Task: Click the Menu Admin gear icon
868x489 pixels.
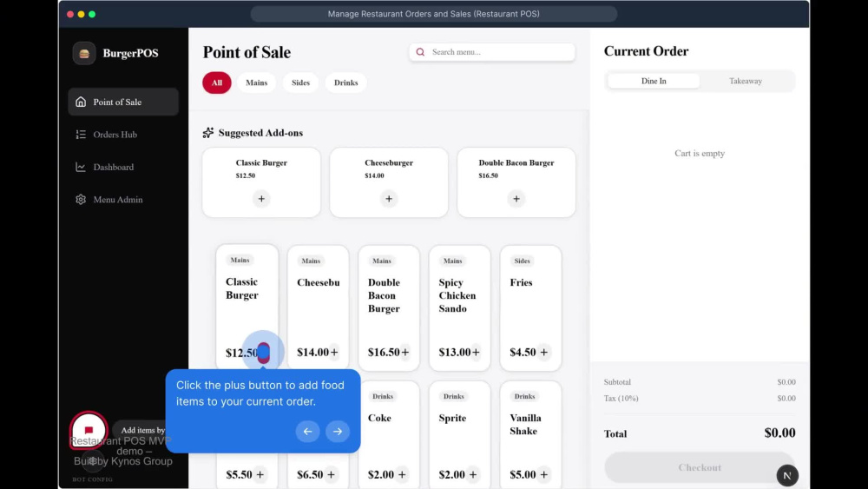Action: [x=81, y=200]
